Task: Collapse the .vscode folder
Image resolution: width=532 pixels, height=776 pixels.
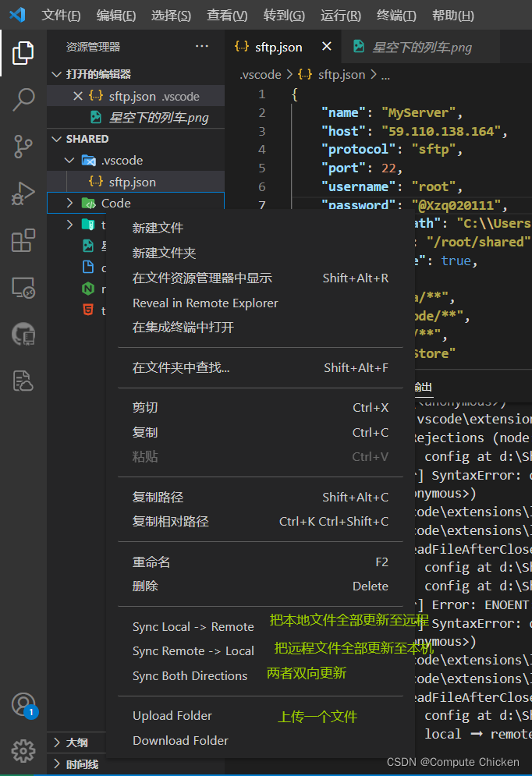Action: coord(71,161)
